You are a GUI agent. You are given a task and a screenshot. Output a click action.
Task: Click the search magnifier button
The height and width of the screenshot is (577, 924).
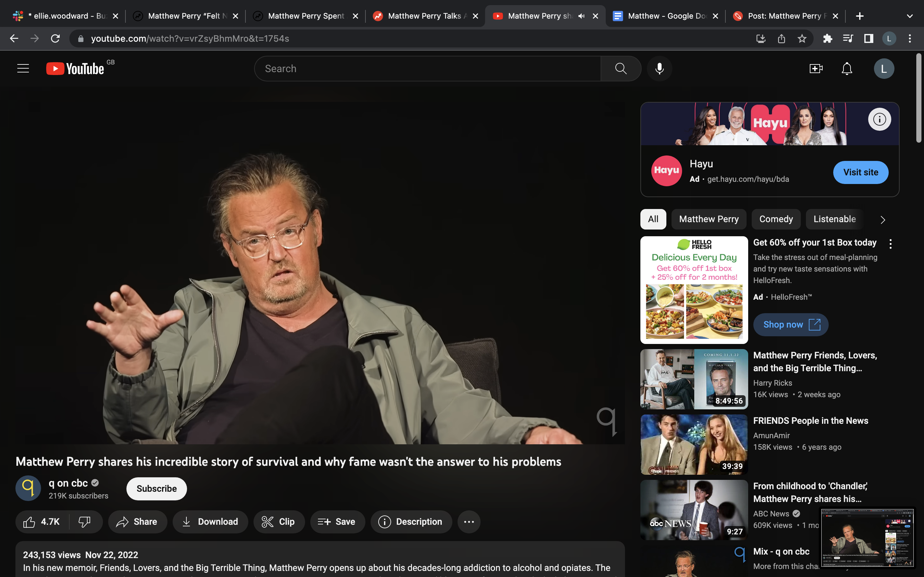[620, 69]
